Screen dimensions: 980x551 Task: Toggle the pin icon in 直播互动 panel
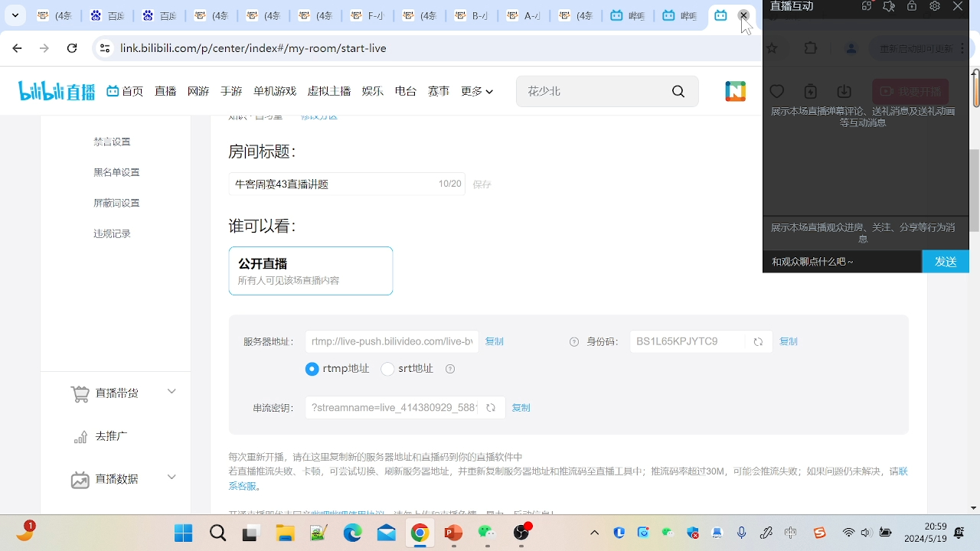(889, 6)
